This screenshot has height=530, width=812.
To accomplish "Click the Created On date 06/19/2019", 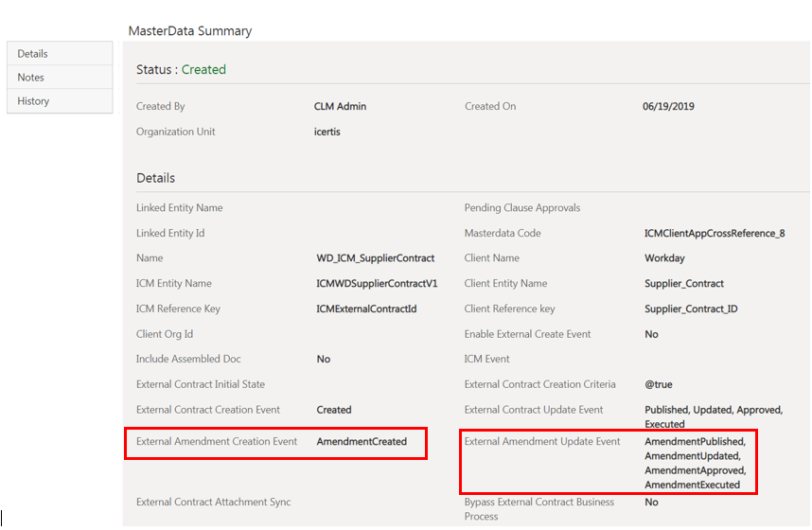I will click(x=668, y=106).
